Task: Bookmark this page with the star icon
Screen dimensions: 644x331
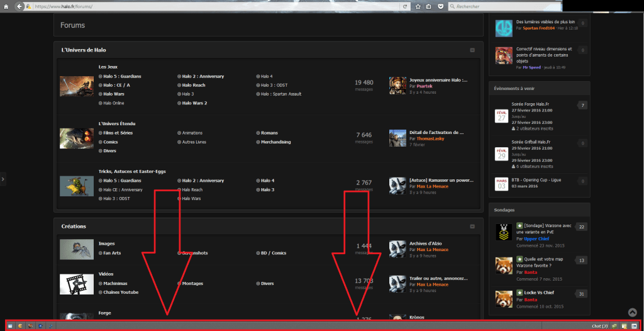Action: pos(418,6)
